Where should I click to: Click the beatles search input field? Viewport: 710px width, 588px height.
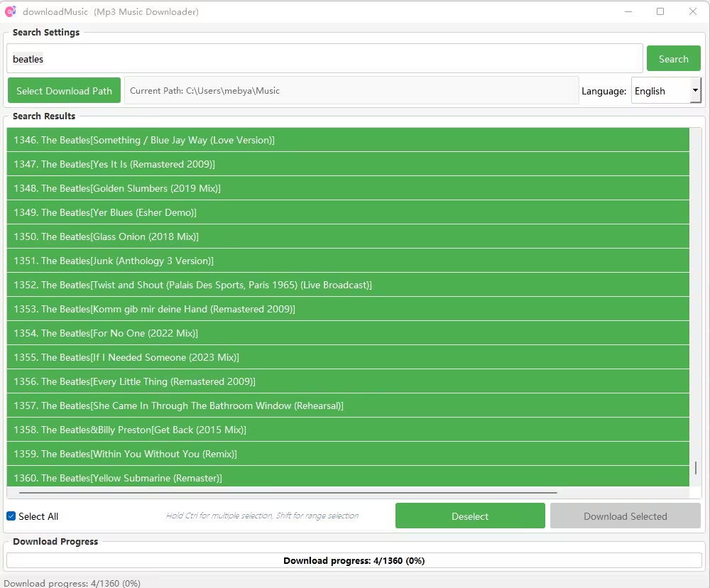324,59
